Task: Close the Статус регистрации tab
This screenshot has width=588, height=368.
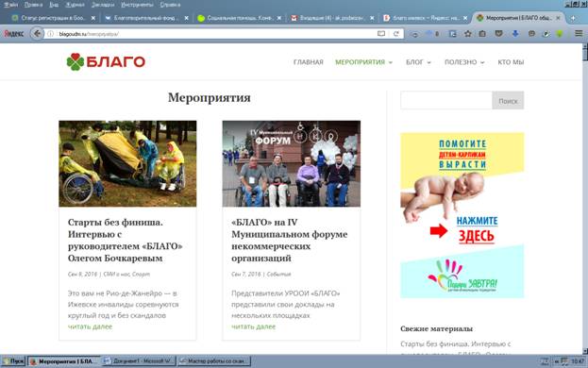Action: point(93,18)
